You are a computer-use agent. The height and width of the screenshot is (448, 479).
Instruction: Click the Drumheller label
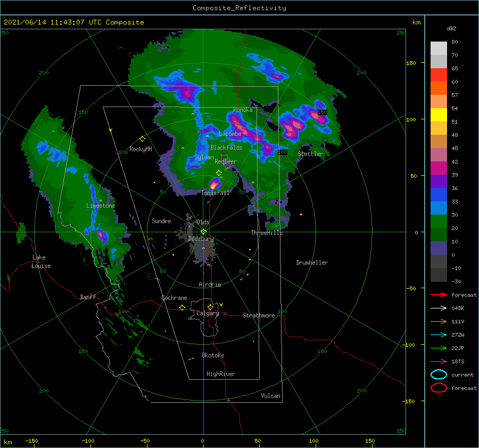pyautogui.click(x=312, y=263)
